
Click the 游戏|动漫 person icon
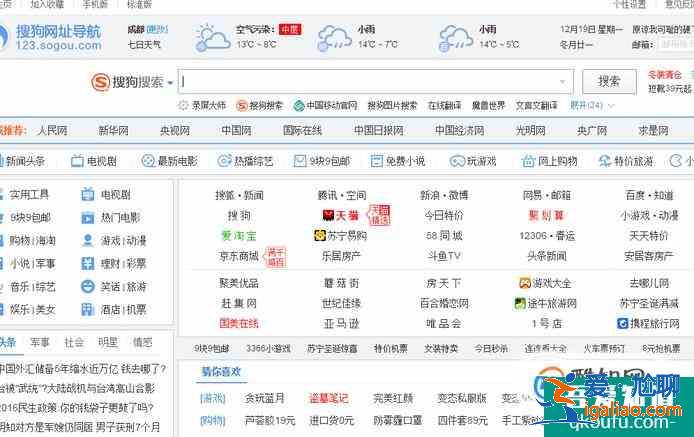point(88,240)
